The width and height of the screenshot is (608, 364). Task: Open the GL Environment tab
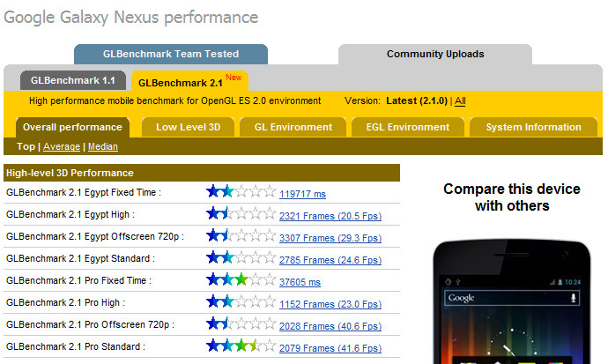293,127
